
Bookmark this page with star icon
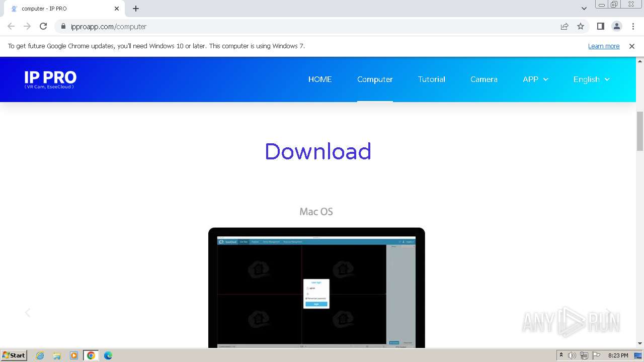point(581,26)
